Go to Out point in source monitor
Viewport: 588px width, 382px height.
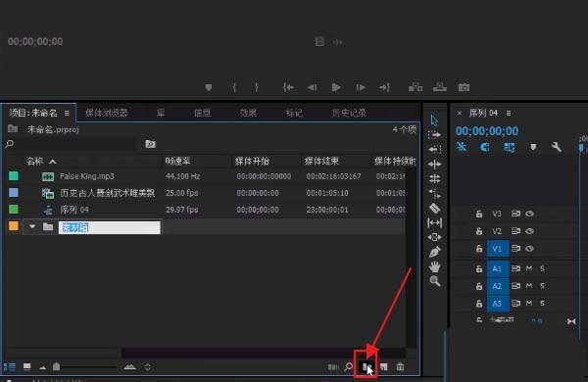pos(384,88)
